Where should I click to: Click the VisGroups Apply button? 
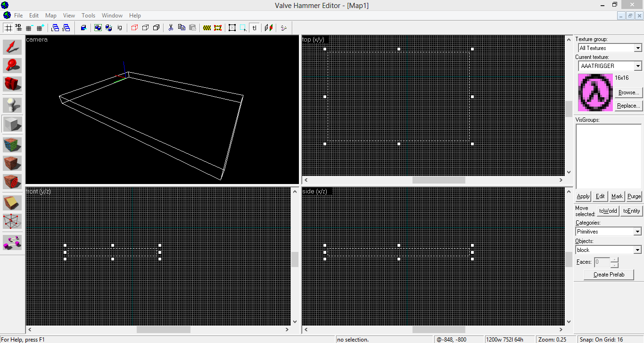[583, 196]
